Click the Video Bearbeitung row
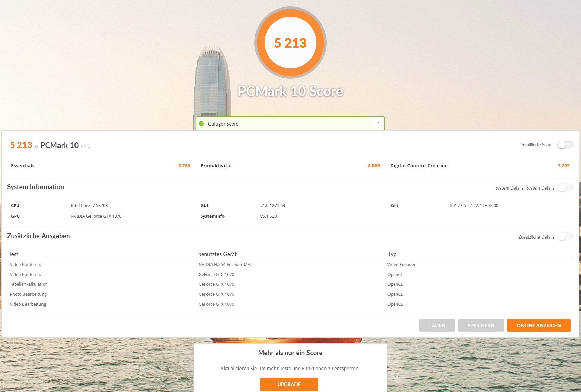This screenshot has width=581, height=392. click(x=290, y=304)
